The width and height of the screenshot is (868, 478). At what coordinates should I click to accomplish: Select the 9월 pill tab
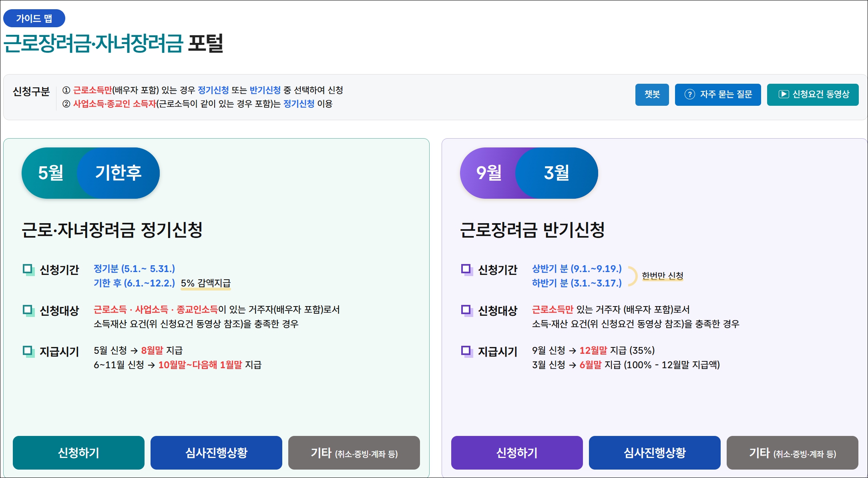488,173
